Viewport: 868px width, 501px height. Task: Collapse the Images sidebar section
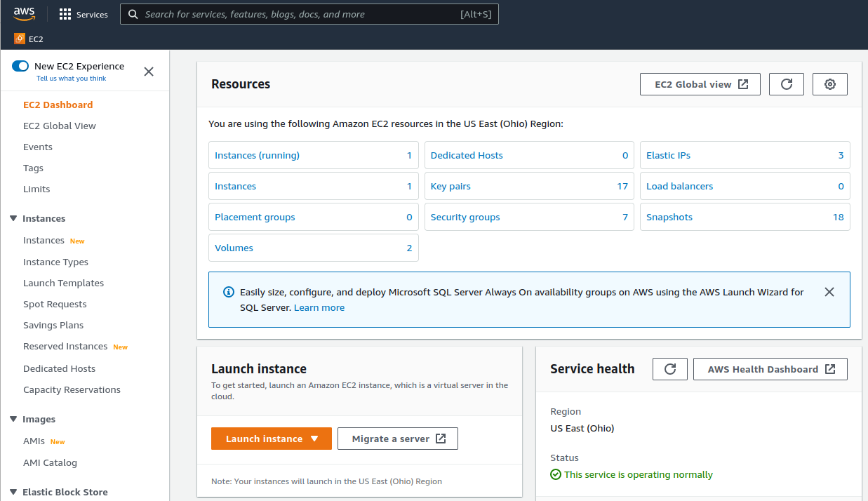click(x=13, y=419)
